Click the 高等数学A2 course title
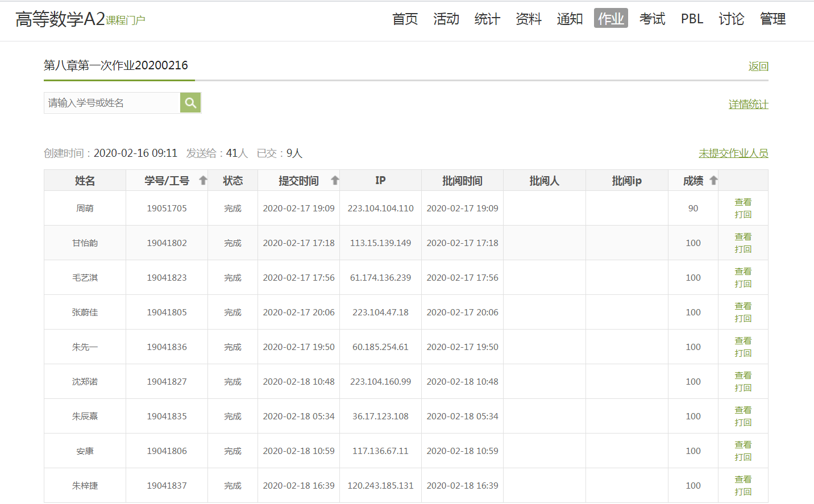 coord(60,19)
